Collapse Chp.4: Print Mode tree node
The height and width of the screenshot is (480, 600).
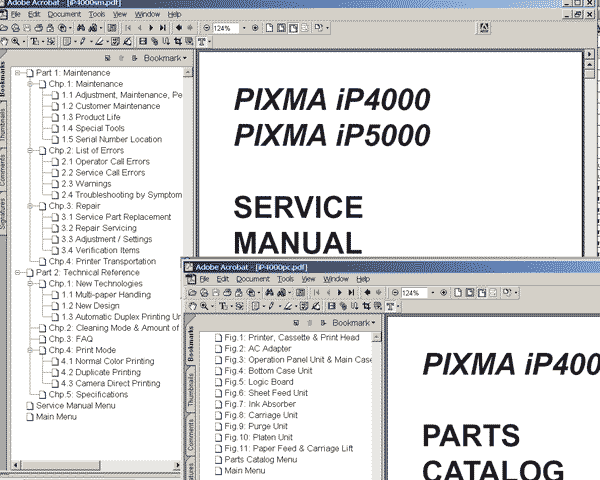click(x=30, y=350)
